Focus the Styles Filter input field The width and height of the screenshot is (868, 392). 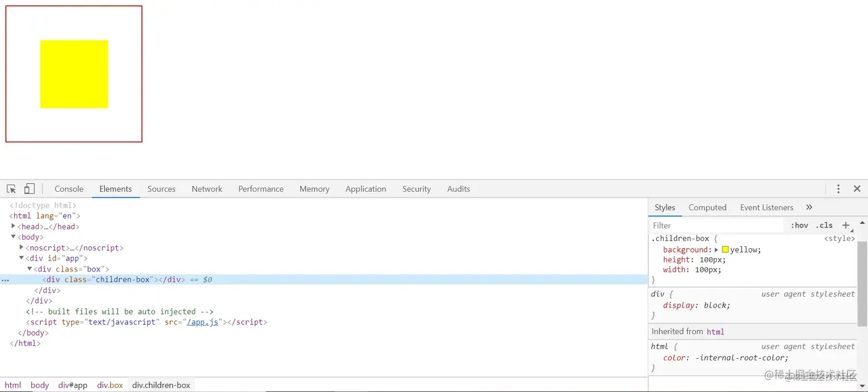pos(716,226)
